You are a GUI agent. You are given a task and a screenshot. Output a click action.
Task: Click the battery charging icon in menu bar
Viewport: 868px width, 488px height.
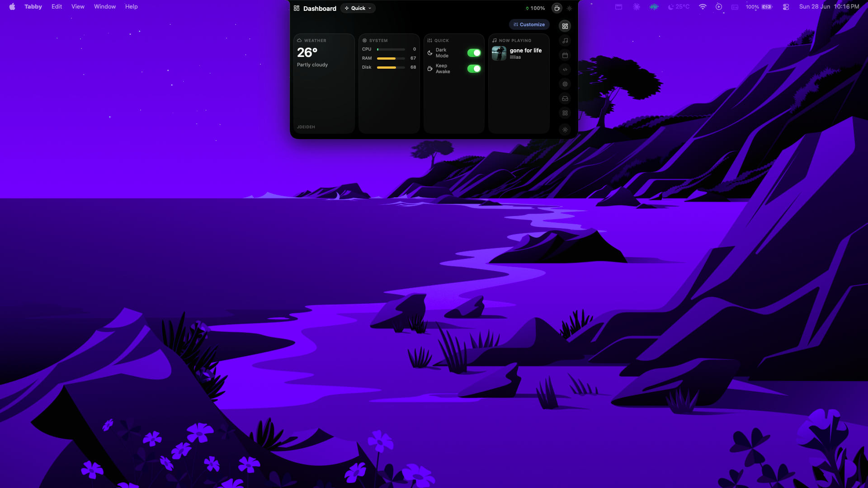(x=767, y=7)
